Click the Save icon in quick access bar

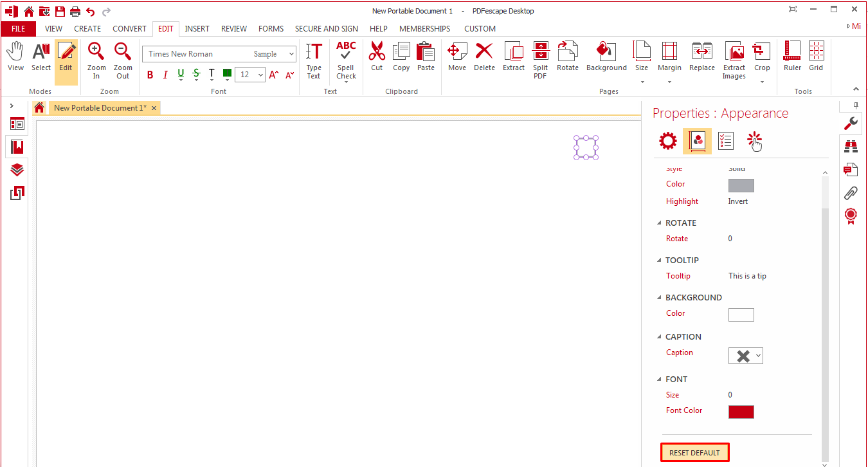60,11
